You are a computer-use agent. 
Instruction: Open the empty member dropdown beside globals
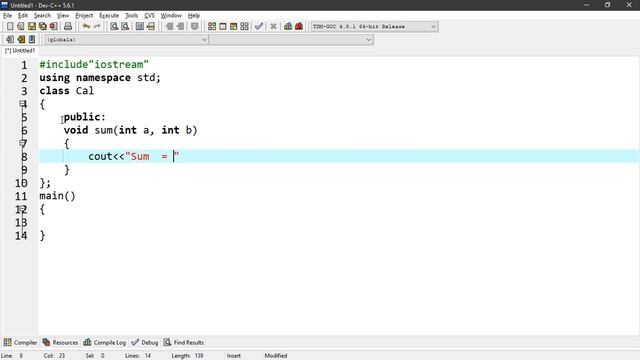291,40
